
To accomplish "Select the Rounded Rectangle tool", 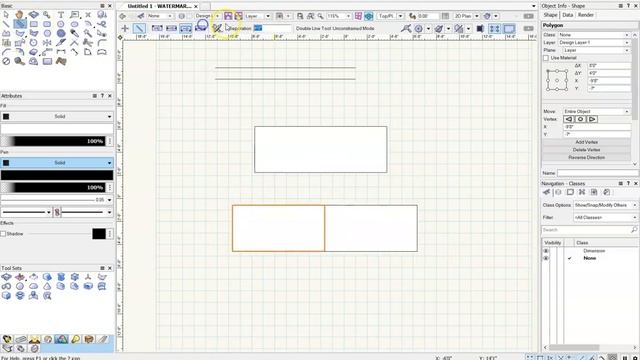I will coord(47,24).
